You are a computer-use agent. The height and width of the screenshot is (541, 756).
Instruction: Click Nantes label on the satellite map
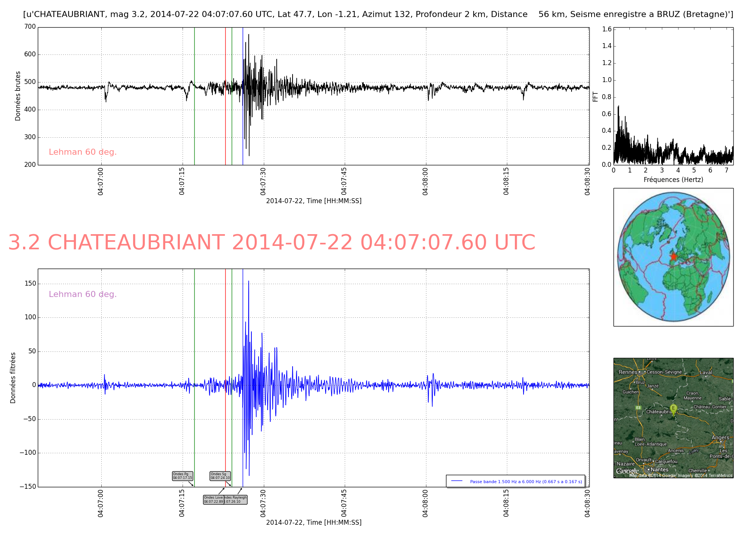(x=659, y=469)
